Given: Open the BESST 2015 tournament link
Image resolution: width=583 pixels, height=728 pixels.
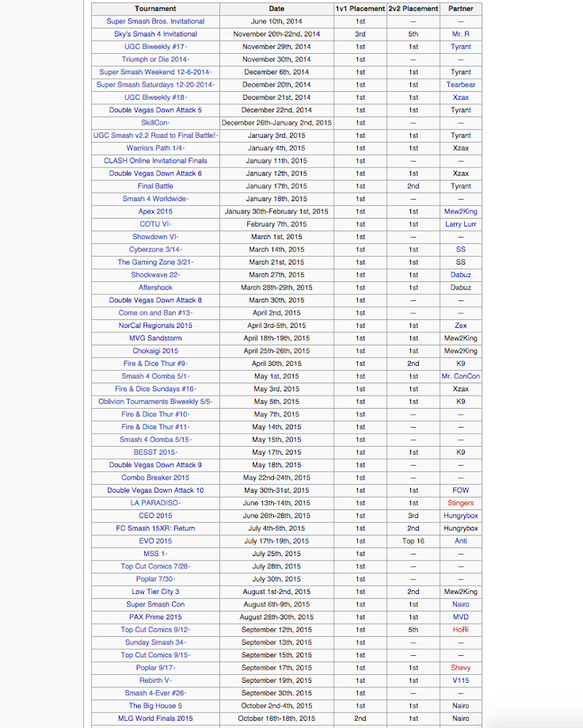Looking at the screenshot, I should pos(154,453).
